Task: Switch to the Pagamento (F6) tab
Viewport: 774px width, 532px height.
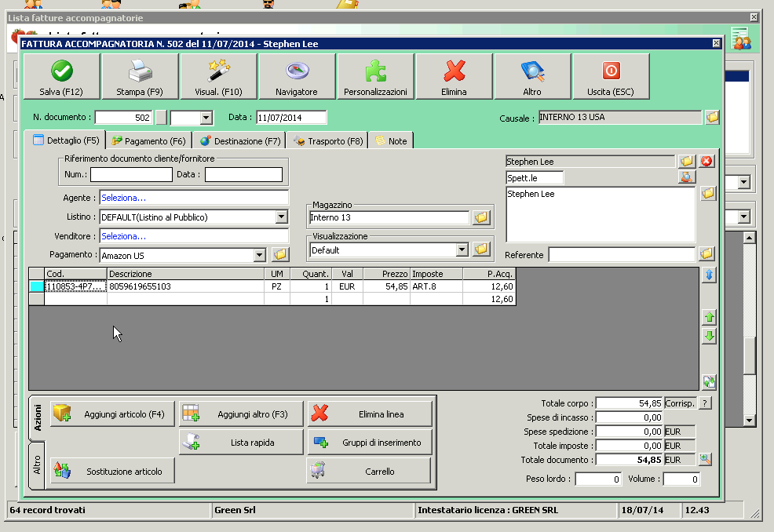Action: (x=148, y=141)
